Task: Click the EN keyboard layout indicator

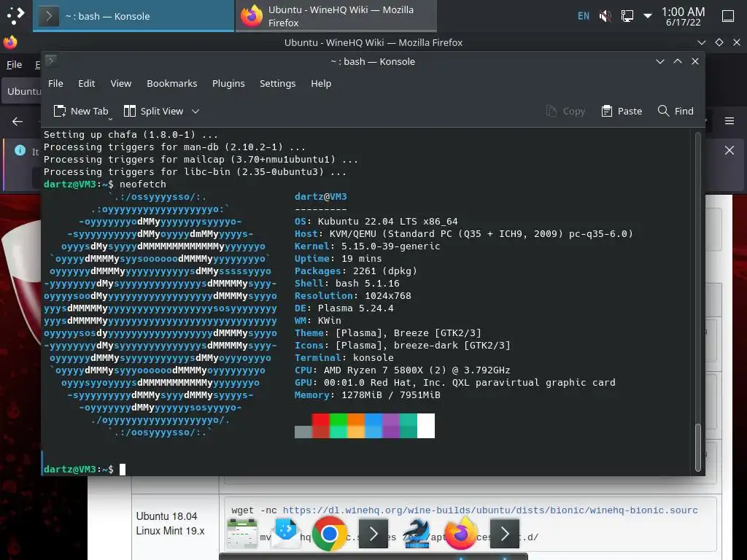Action: [583, 16]
